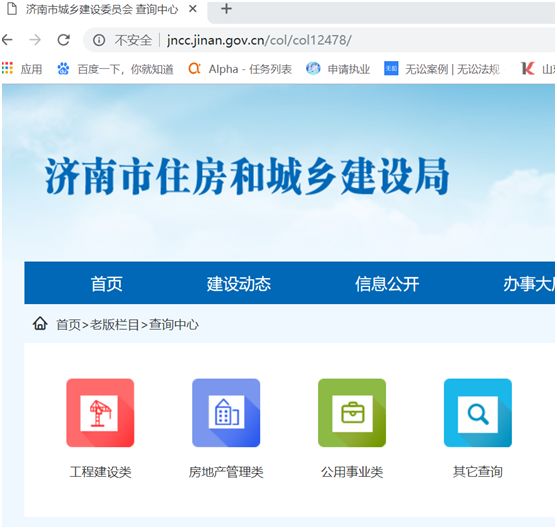This screenshot has height=529, width=557.
Task: Click the 其它查询 text label
Action: (x=478, y=472)
